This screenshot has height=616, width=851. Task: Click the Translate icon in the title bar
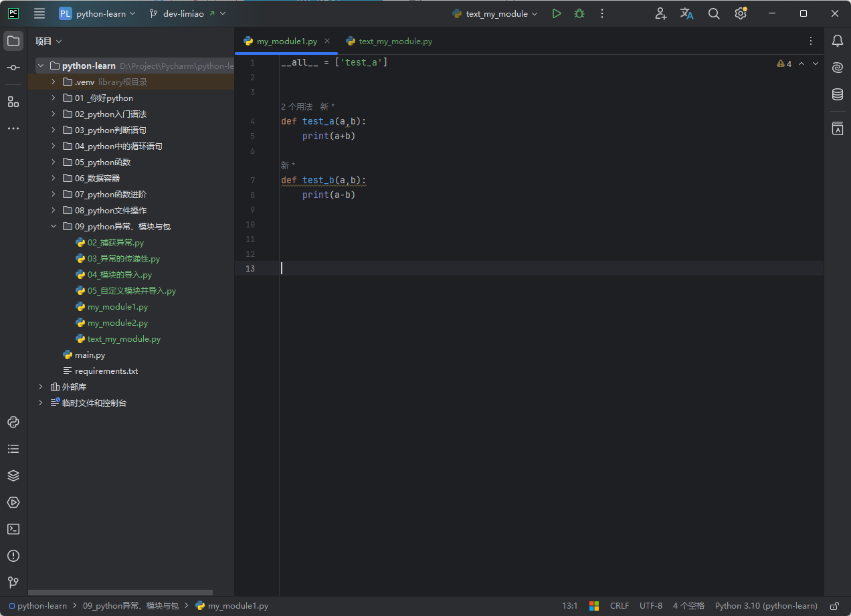[x=687, y=13]
